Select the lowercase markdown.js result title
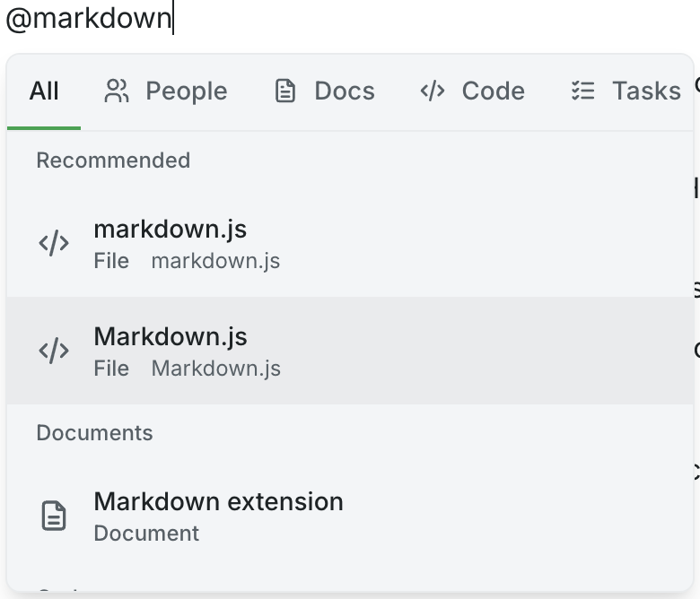700x599 pixels. coord(171,230)
